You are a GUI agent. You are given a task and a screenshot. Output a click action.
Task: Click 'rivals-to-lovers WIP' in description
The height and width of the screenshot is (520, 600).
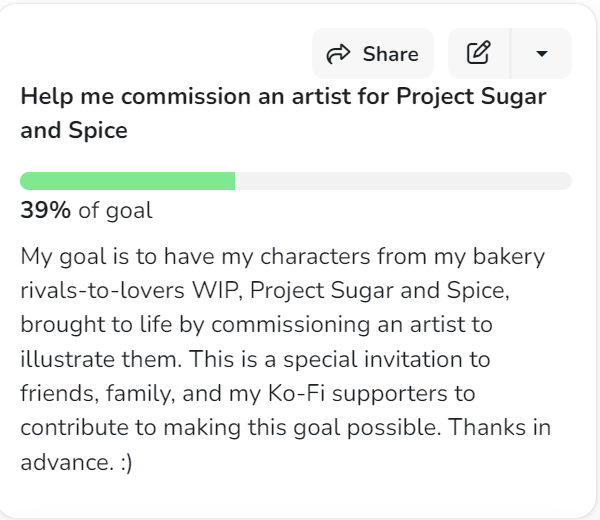[131, 290]
